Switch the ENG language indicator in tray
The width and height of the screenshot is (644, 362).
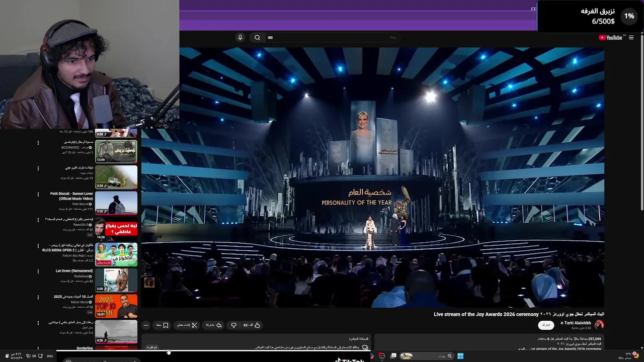coord(50,356)
